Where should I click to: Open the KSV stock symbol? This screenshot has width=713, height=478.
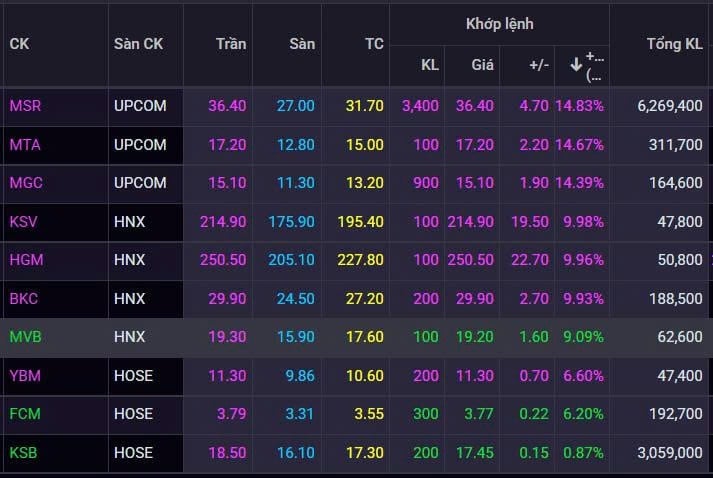tap(25, 222)
